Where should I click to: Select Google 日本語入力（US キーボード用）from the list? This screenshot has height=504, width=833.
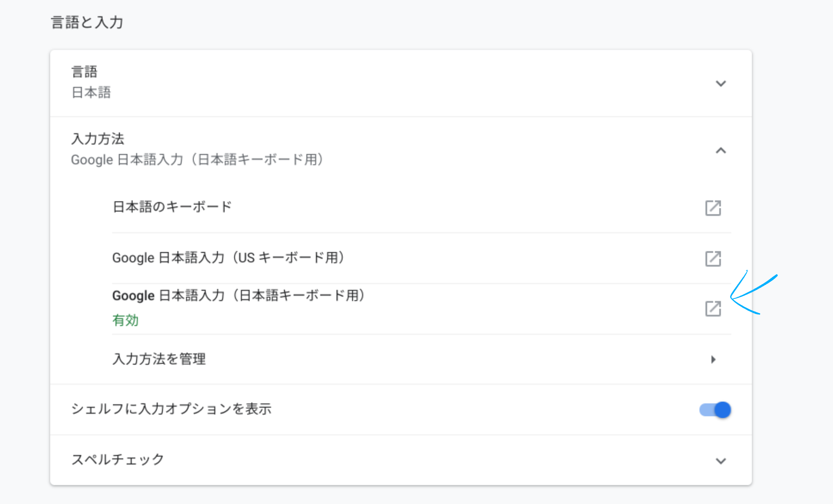[229, 257]
